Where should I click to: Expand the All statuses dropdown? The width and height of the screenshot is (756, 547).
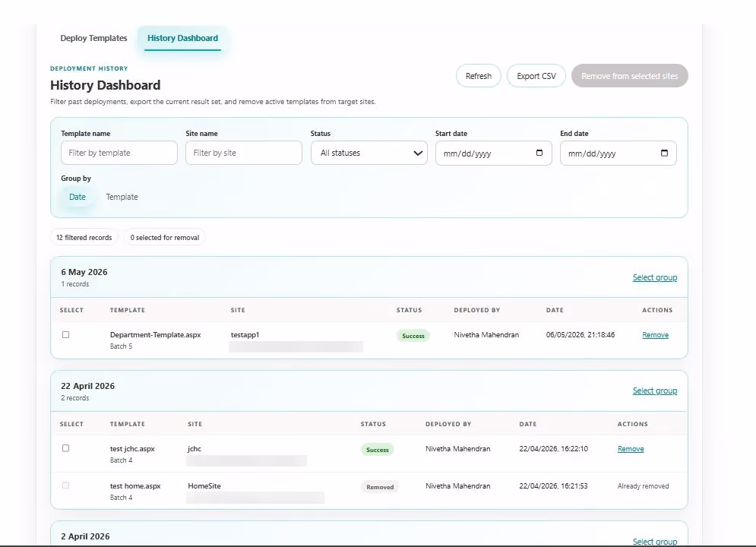click(369, 153)
